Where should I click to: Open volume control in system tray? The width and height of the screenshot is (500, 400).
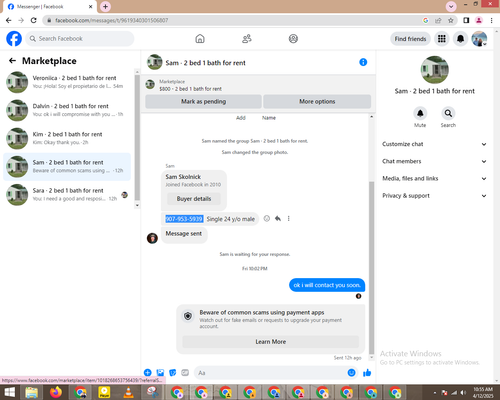coord(463,393)
